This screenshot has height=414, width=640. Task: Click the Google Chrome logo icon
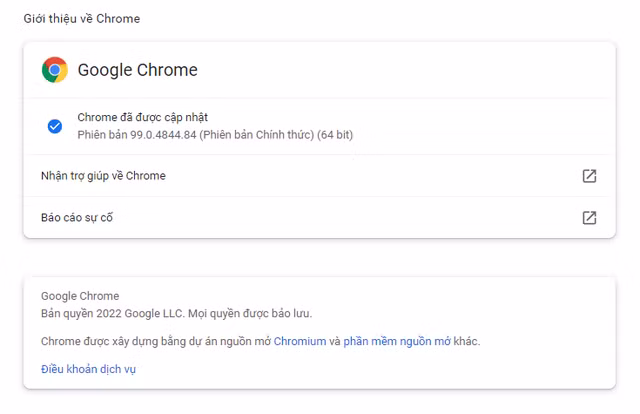tap(55, 70)
